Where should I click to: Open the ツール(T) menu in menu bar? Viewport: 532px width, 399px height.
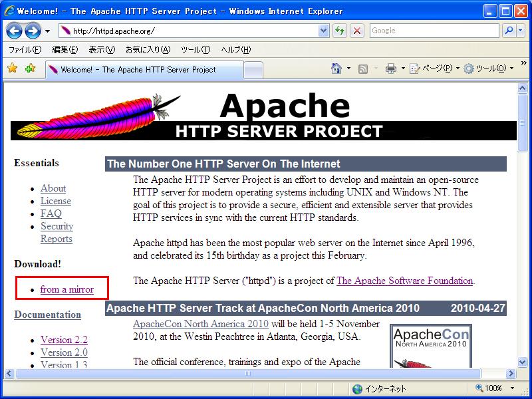point(196,50)
